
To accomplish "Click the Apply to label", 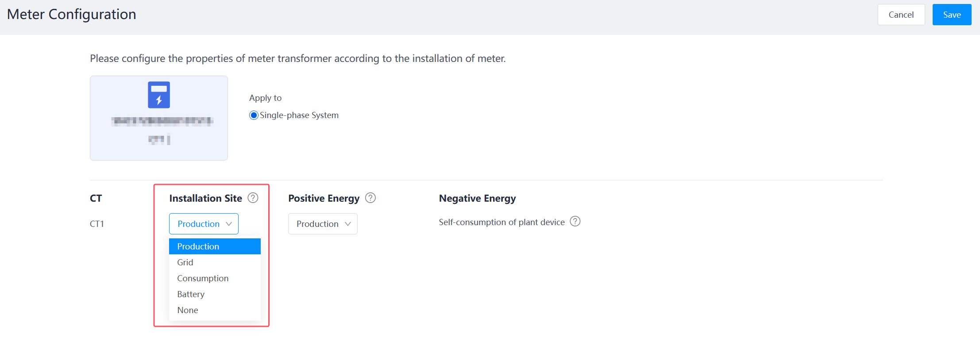I will 265,98.
